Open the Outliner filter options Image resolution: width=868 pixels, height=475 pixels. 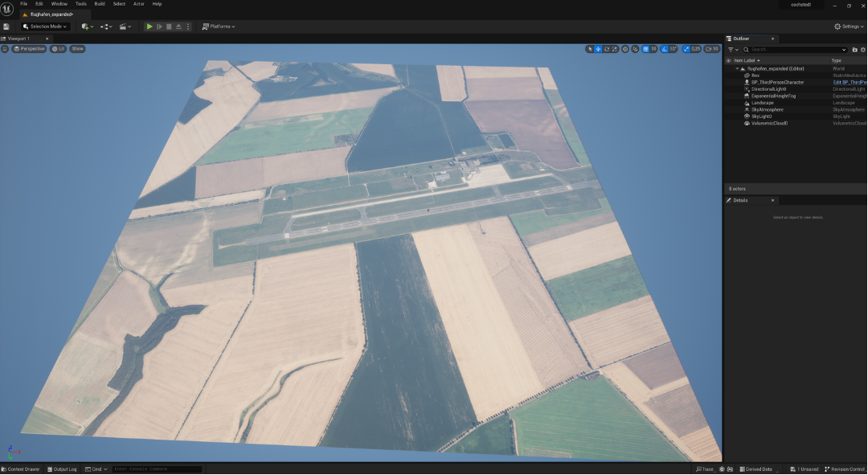click(x=732, y=50)
